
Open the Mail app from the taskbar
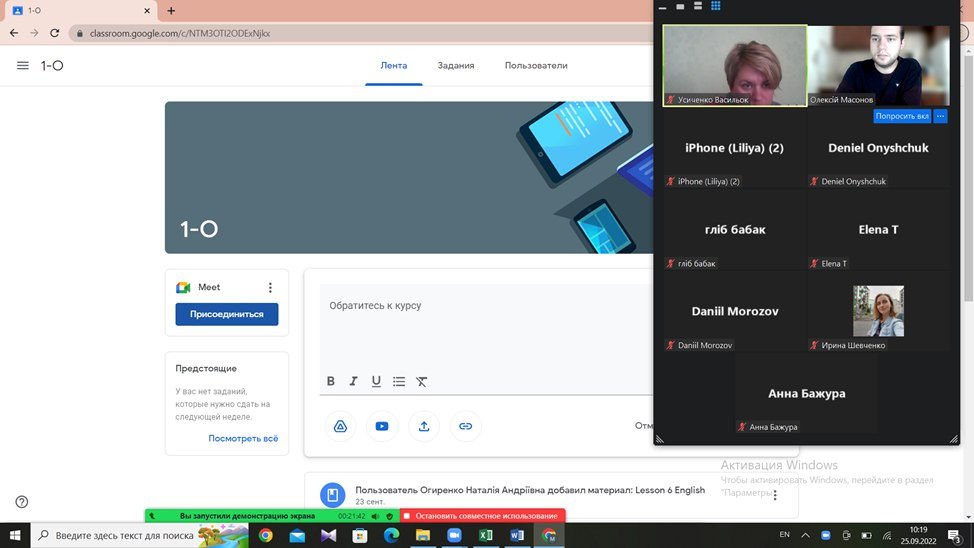tap(298, 535)
